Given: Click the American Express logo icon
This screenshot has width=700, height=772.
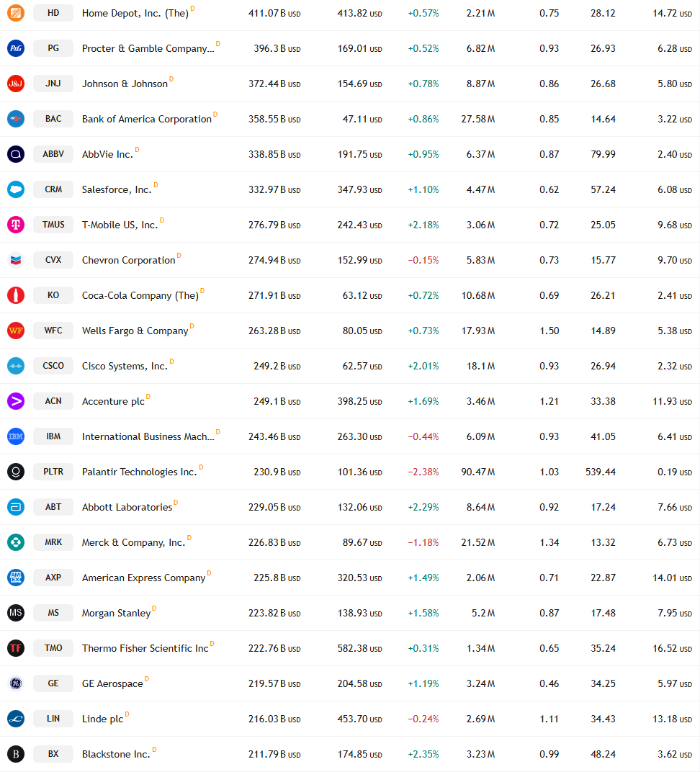Looking at the screenshot, I should coord(16,578).
